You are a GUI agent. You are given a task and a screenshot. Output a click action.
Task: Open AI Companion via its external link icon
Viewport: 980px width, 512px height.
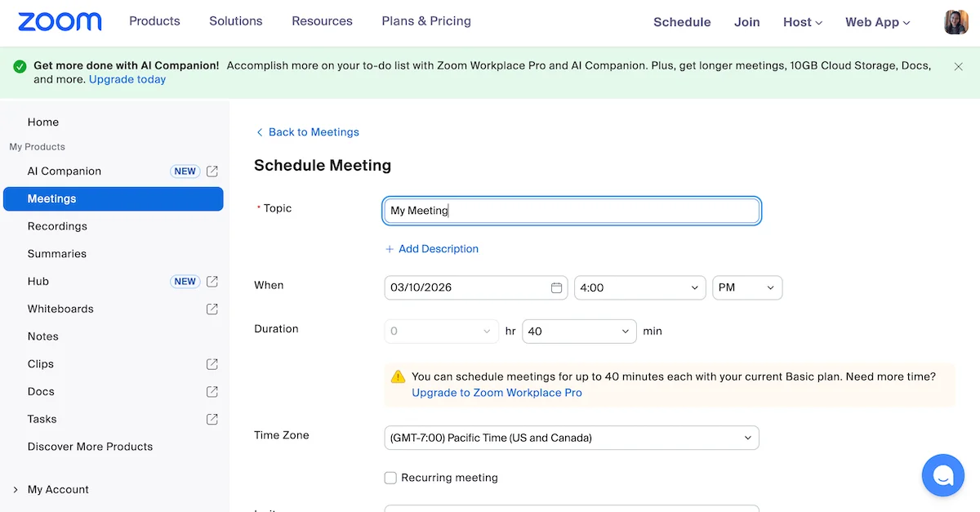(x=212, y=171)
